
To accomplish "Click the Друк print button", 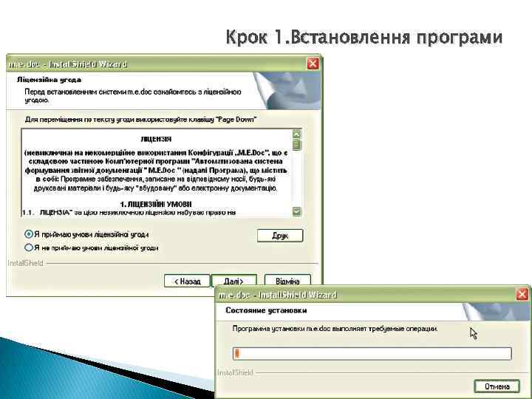I will [x=280, y=236].
